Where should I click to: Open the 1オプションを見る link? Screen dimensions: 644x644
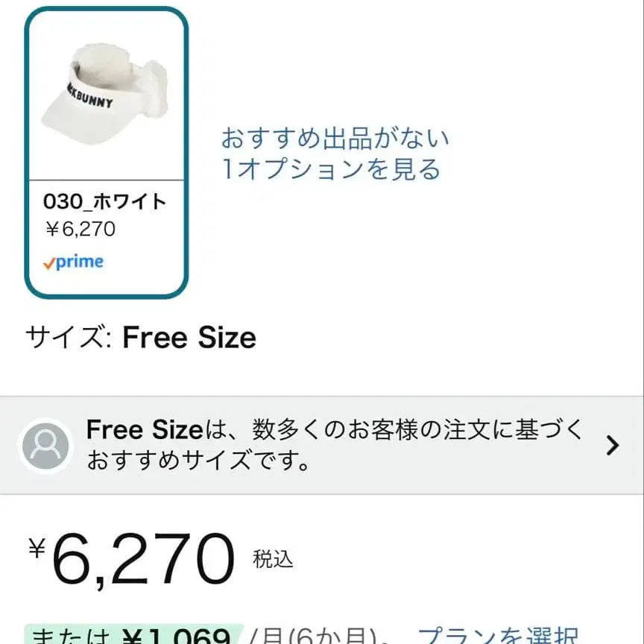331,169
